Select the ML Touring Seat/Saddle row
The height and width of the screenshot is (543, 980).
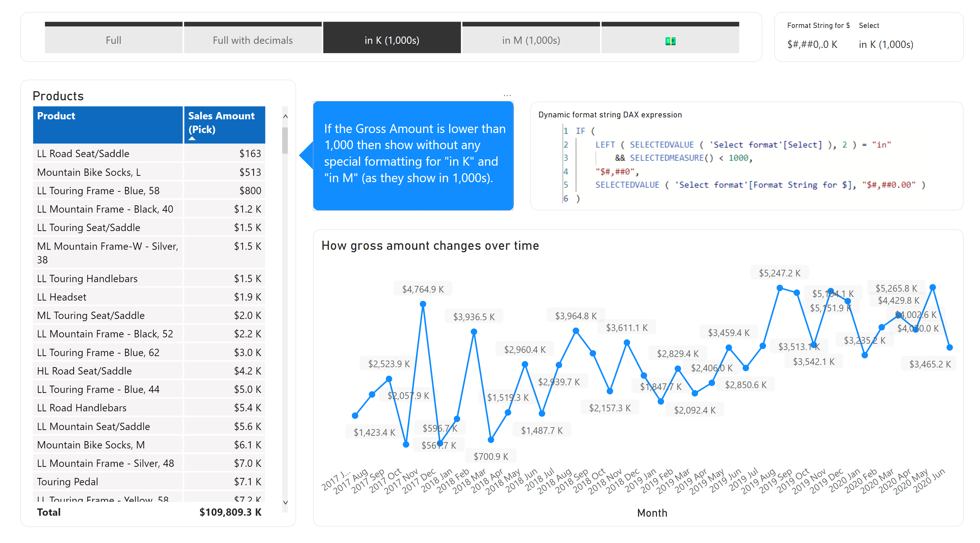tap(149, 315)
